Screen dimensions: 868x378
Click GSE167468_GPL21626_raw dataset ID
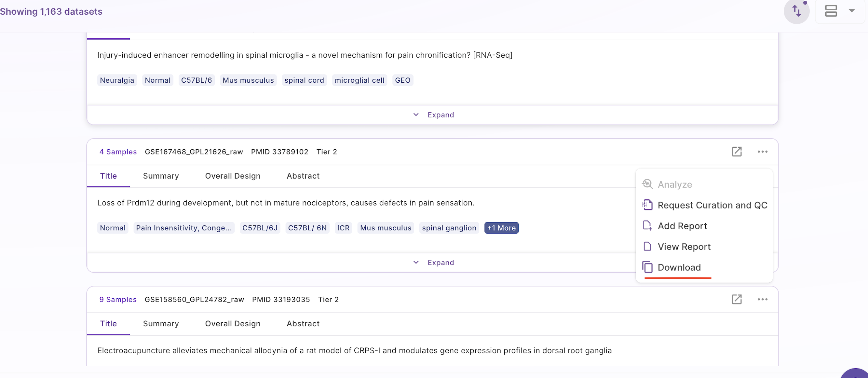coord(194,152)
